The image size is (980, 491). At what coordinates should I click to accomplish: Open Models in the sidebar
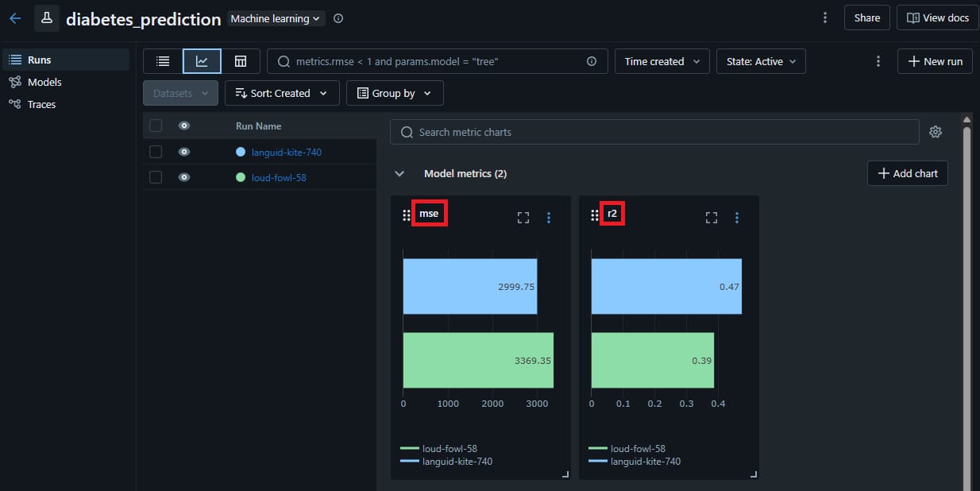tap(44, 82)
